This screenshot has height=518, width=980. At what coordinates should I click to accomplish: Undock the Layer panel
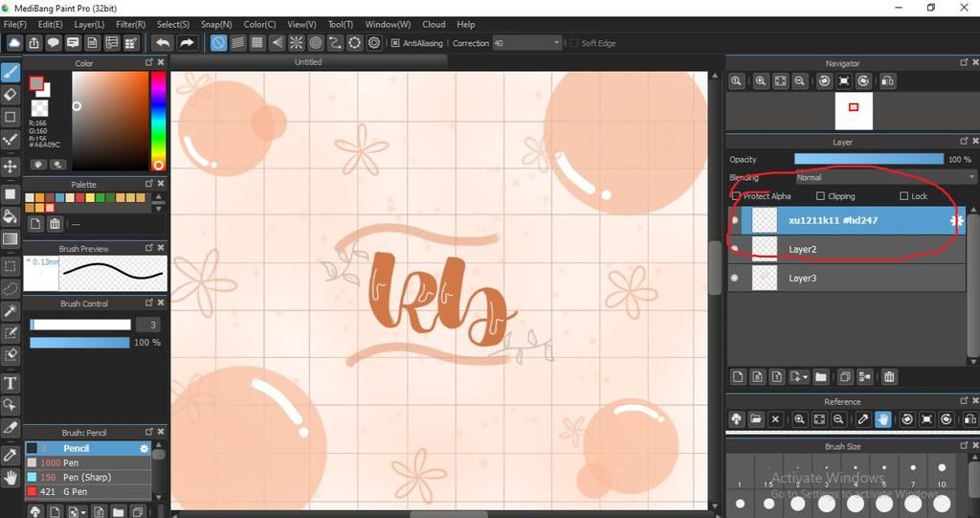coord(963,142)
